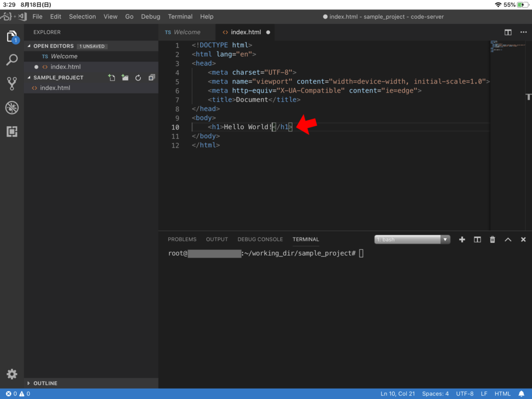Open the Terminal menu

[180, 17]
